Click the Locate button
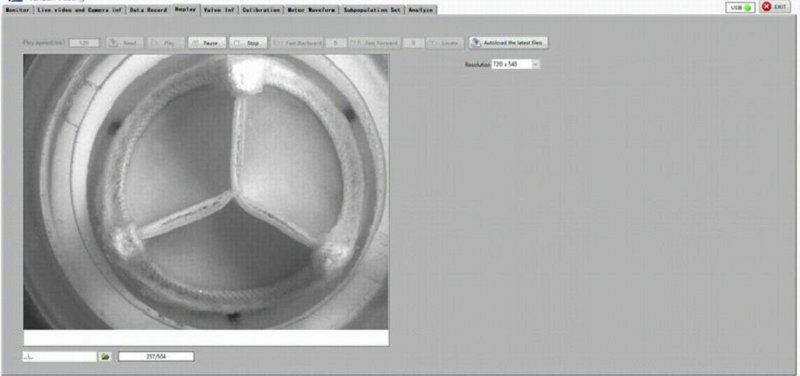This screenshot has width=800, height=376. 445,43
